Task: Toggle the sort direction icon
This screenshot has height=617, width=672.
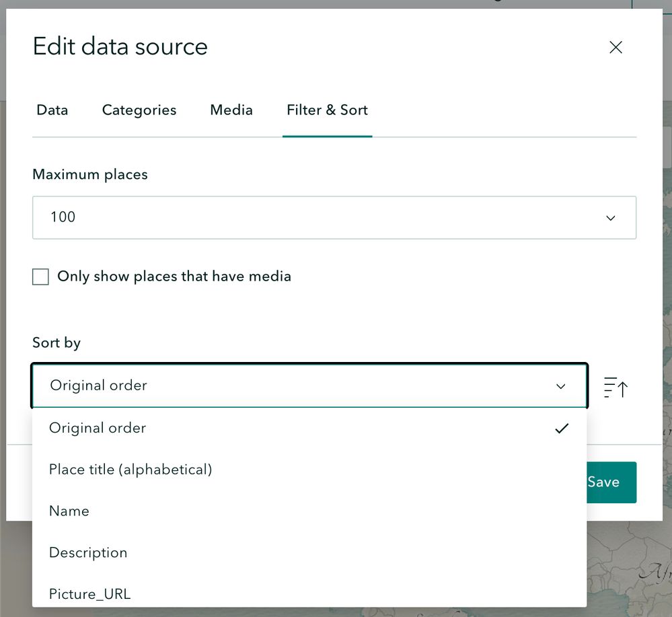Action: [x=616, y=388]
